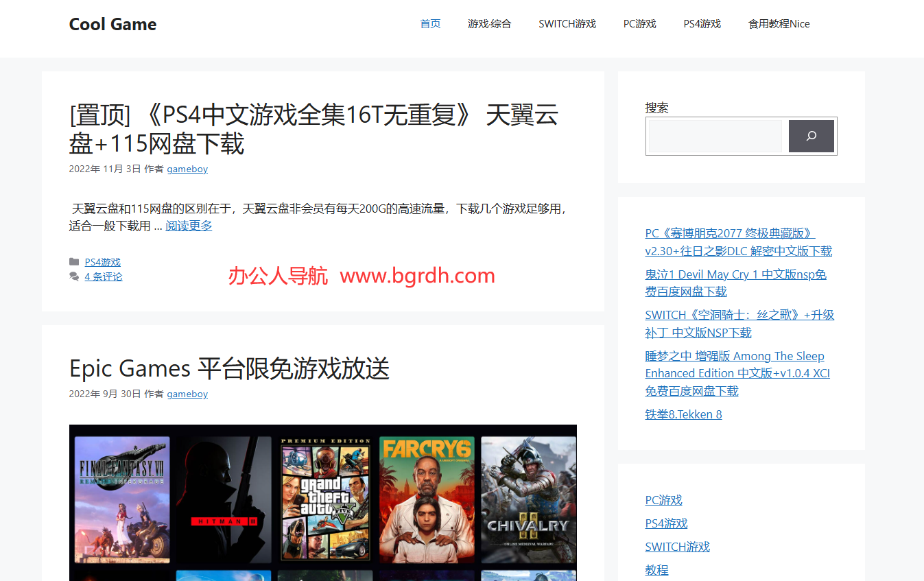Open 教程 in the sidebar categories
Viewport: 924px width, 581px height.
pyautogui.click(x=656, y=570)
